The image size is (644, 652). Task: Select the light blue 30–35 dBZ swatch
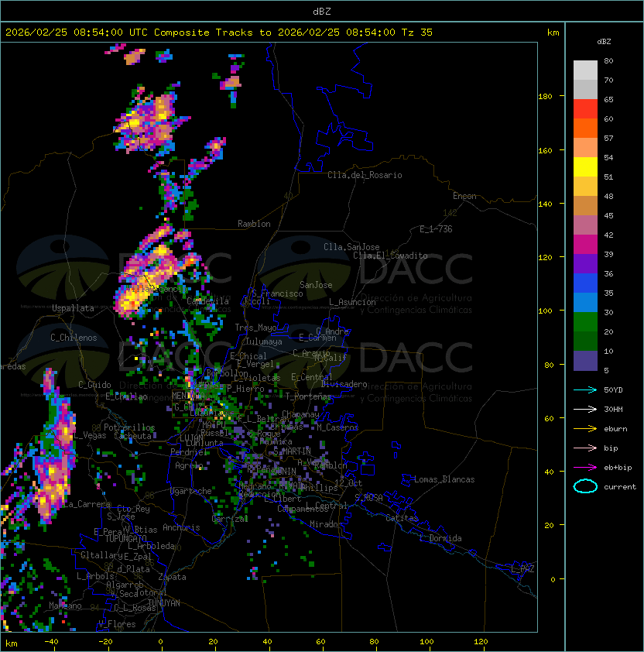(585, 303)
